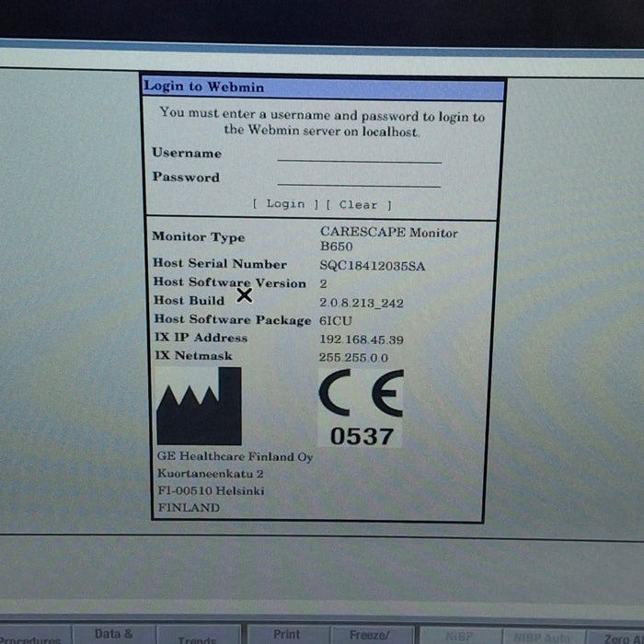Image resolution: width=644 pixels, height=644 pixels.
Task: Click the Login button
Action: point(285,203)
